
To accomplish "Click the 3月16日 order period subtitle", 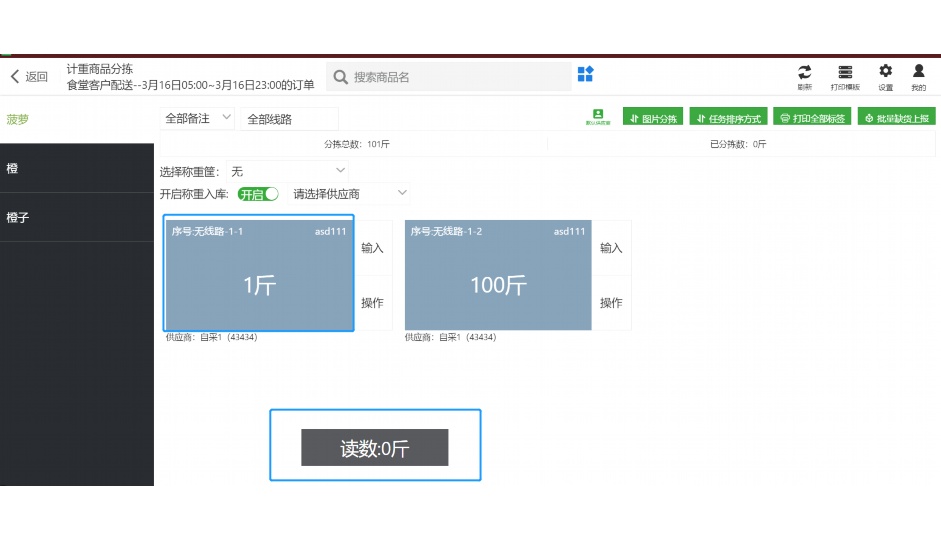I will (x=190, y=85).
